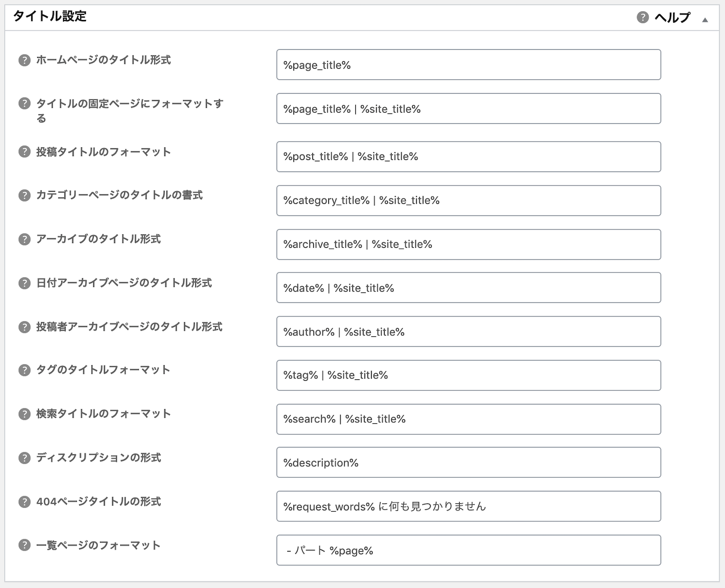The height and width of the screenshot is (588, 725).
Task: Click the 一覧ページのフォーマット input with %page%
Action: 468,550
